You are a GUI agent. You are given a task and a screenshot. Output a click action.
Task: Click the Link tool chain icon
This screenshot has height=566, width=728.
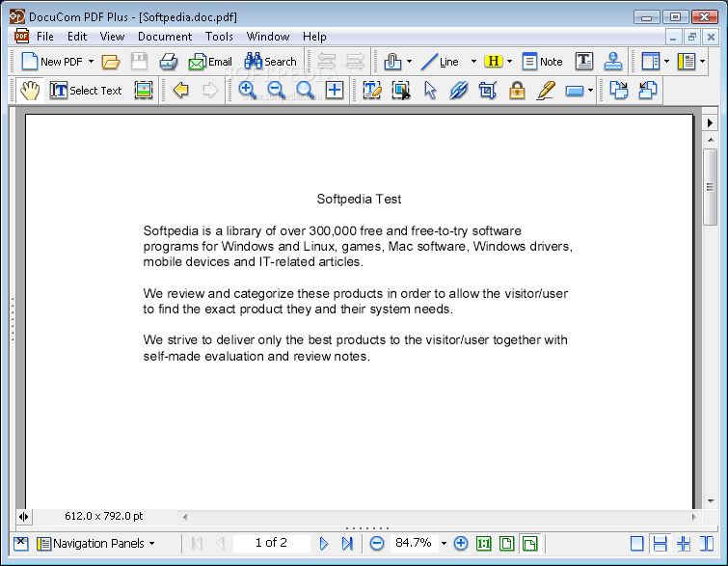point(459,90)
